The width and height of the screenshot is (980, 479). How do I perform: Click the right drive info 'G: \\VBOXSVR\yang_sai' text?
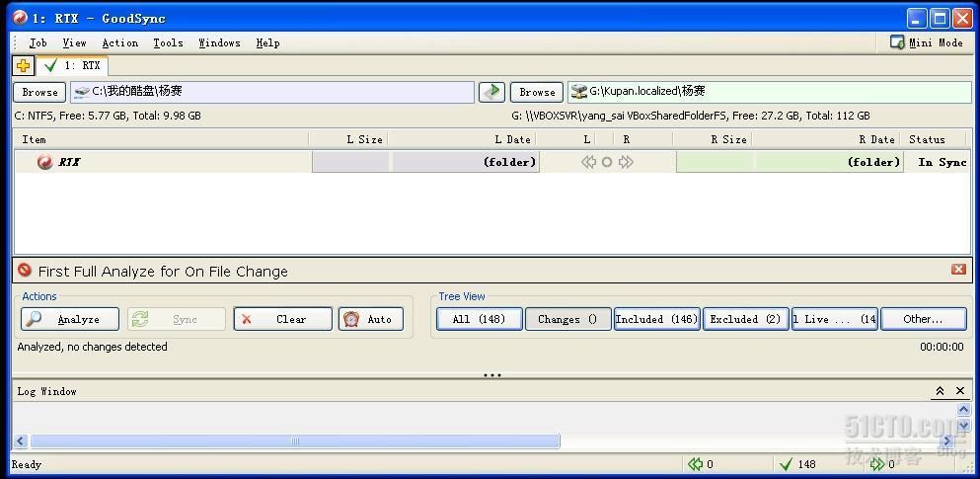pos(691,116)
